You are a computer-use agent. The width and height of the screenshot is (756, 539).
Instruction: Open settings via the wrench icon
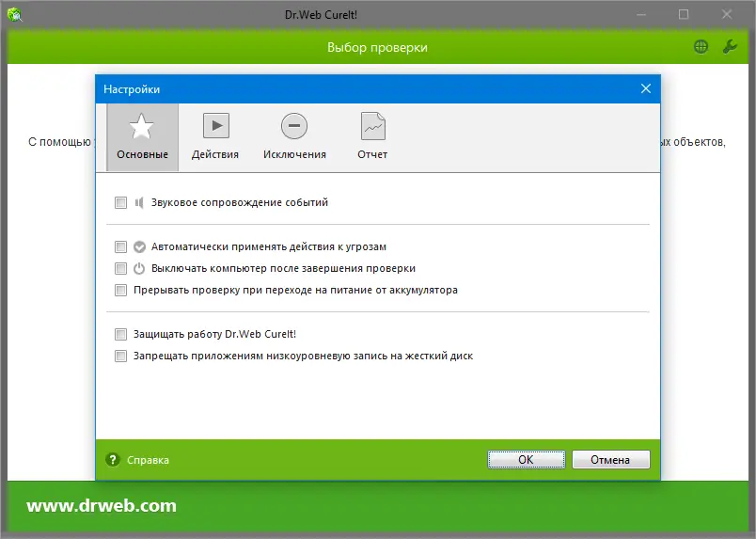click(730, 47)
